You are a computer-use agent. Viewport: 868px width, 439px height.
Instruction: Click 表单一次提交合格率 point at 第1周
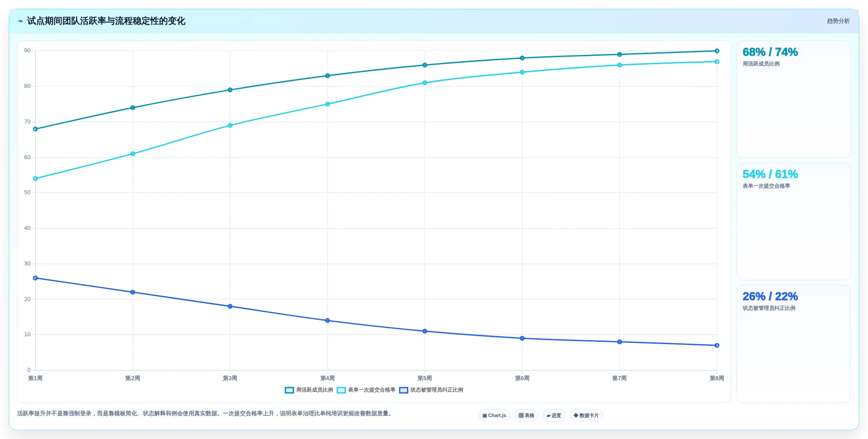coord(35,179)
